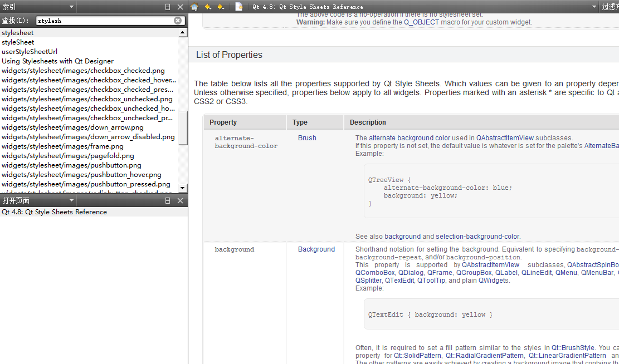Navigate forward with the right arrow
This screenshot has height=364, width=619.
click(221, 7)
